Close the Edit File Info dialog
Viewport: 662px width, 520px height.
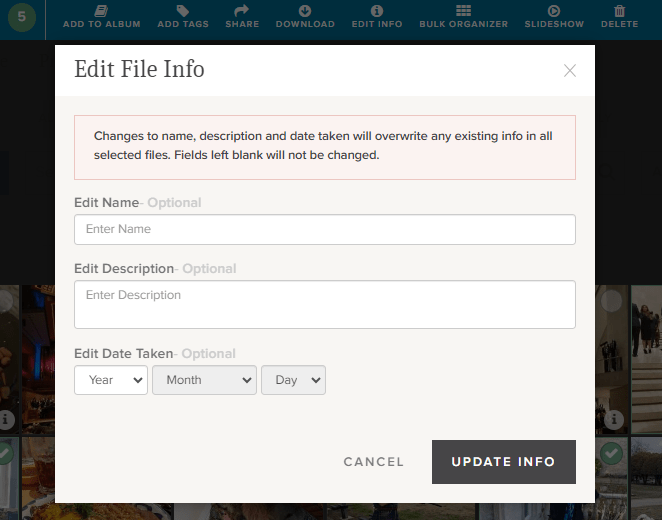click(x=570, y=70)
